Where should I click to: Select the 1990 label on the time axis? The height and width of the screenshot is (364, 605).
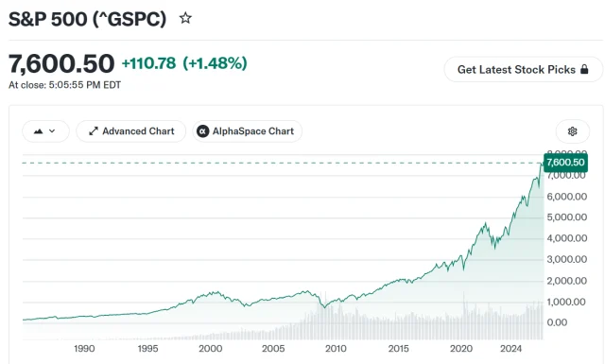coord(84,349)
